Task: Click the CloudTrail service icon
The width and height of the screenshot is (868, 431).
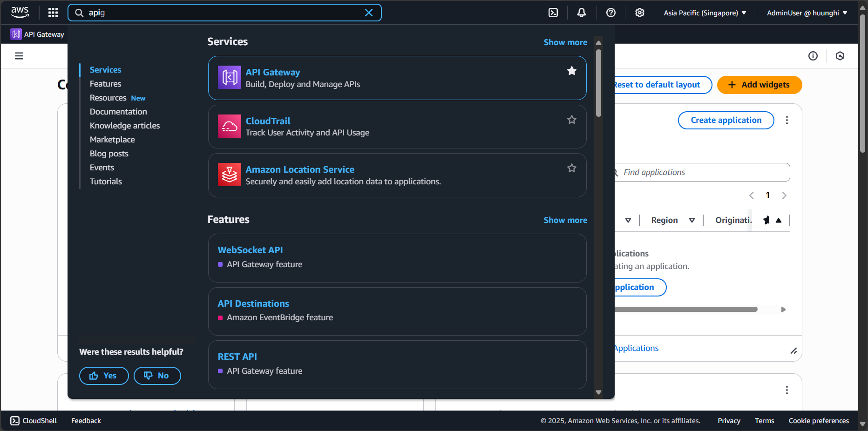Action: point(230,126)
